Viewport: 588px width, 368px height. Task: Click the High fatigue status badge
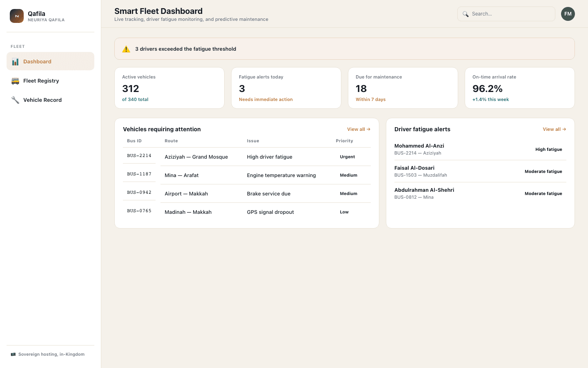coord(549,150)
